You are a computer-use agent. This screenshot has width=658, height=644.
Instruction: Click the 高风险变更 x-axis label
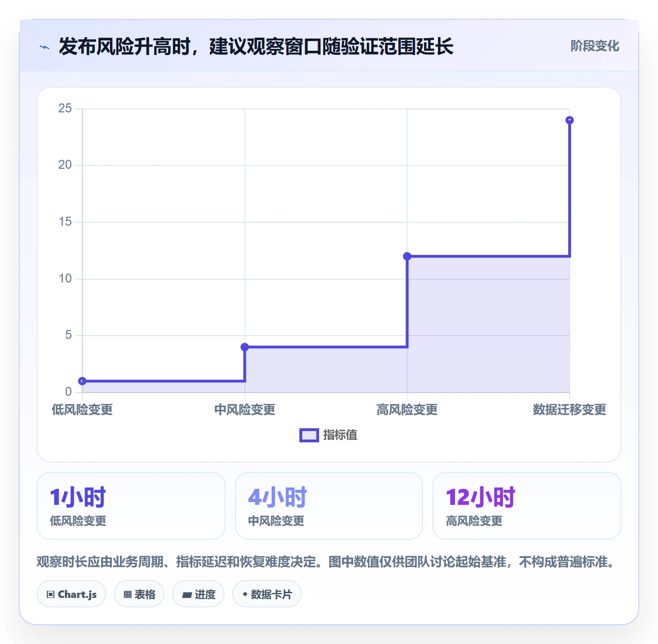(407, 410)
